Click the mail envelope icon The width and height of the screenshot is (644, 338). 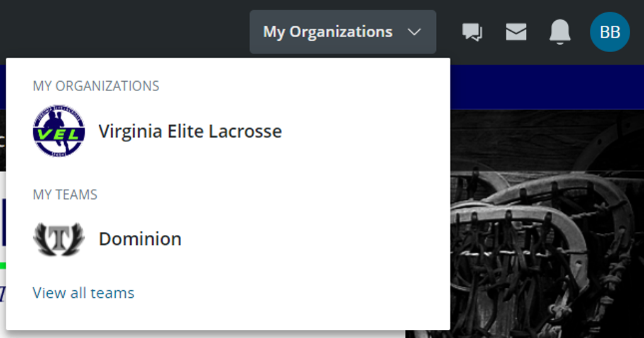pyautogui.click(x=516, y=32)
